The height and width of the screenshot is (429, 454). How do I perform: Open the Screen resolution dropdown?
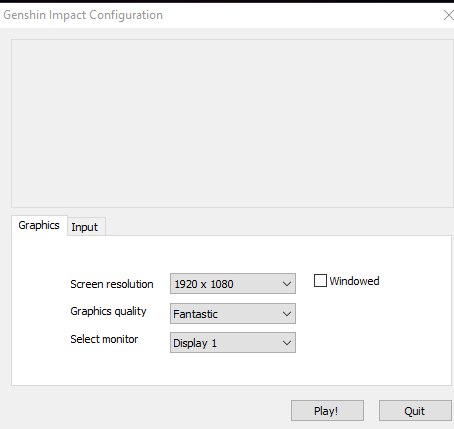(233, 284)
